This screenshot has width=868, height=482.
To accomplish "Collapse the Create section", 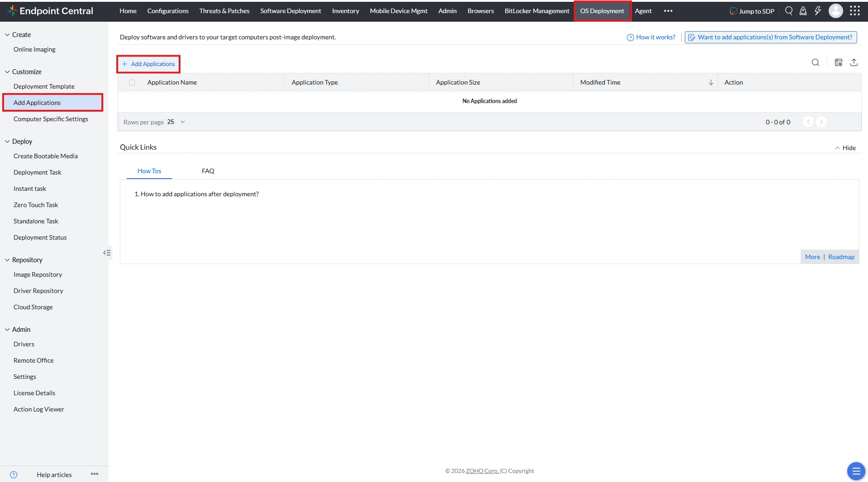I will pos(7,35).
